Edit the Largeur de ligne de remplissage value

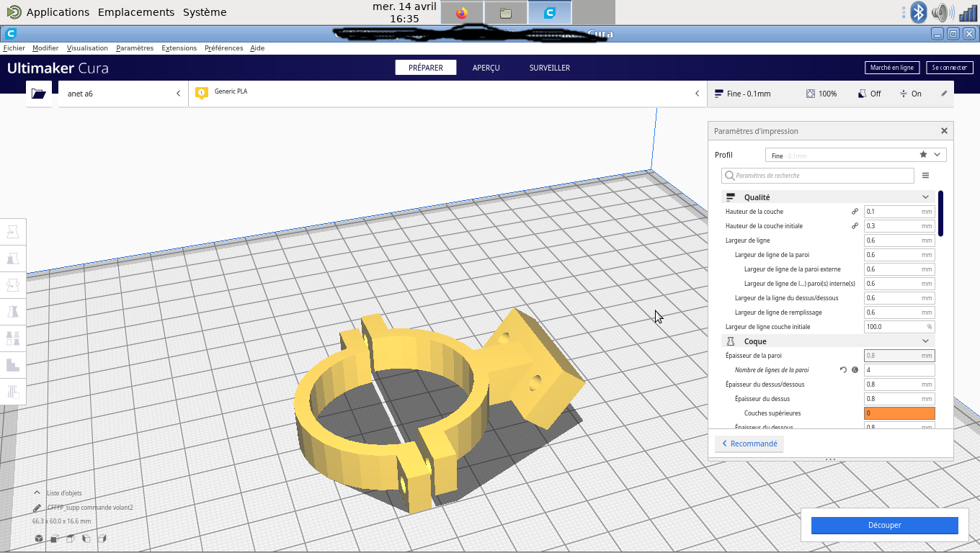point(899,313)
